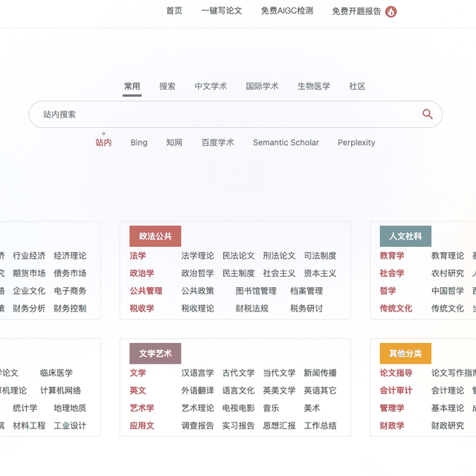
Task: Open the 刑法论文 link
Action: click(280, 256)
